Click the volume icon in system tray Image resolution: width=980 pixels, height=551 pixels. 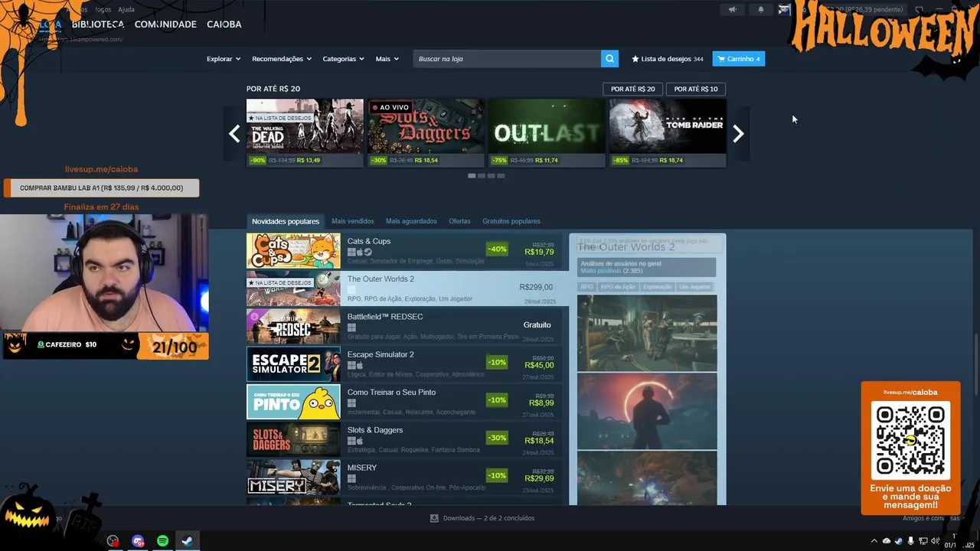pyautogui.click(x=935, y=541)
